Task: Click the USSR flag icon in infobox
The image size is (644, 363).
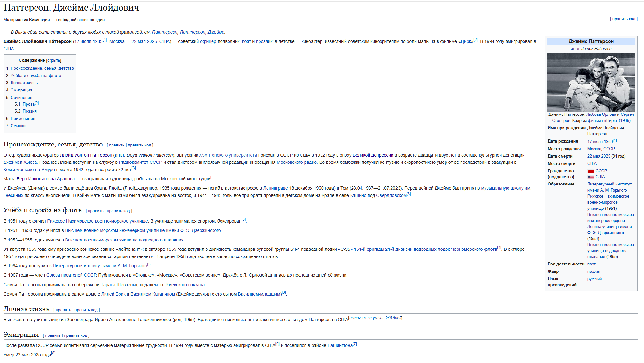Action: 591,171
